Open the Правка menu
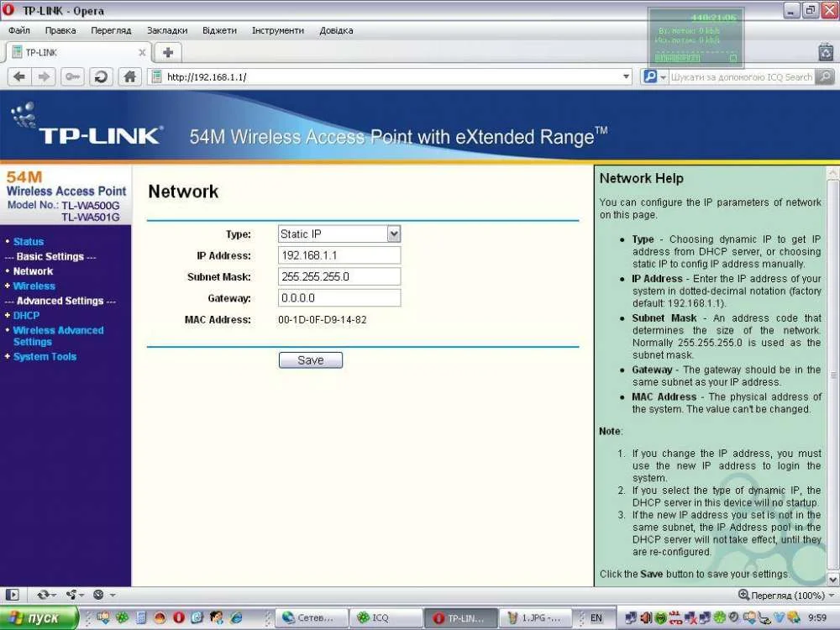 (60, 30)
